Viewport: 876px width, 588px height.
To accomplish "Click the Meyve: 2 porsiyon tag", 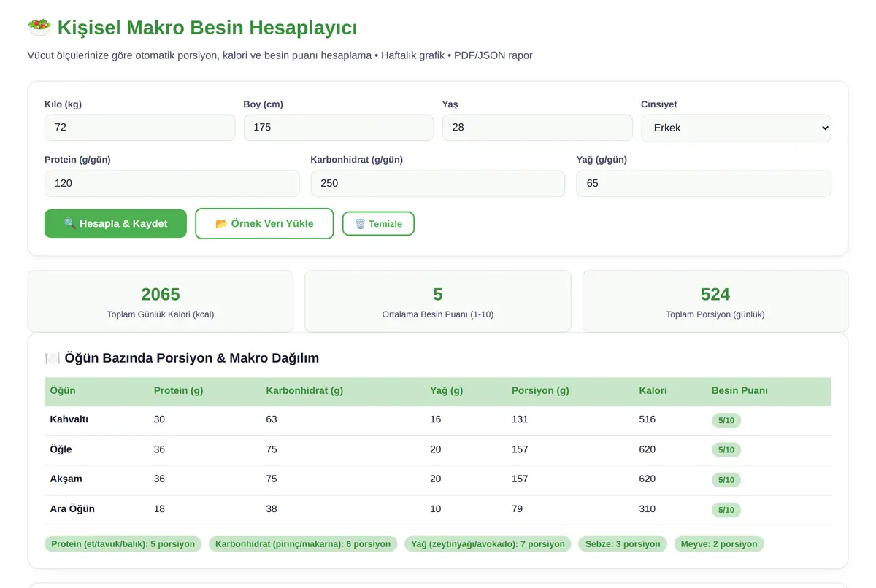I will (719, 543).
